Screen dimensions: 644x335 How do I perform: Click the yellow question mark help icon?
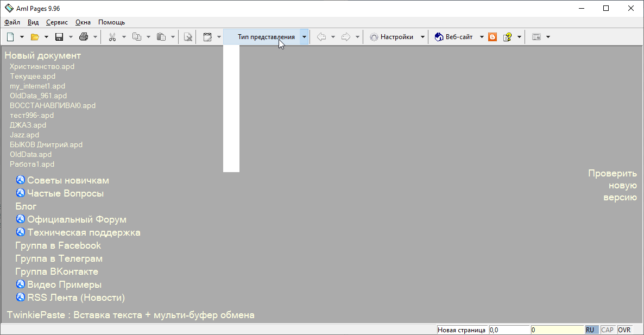click(x=507, y=37)
